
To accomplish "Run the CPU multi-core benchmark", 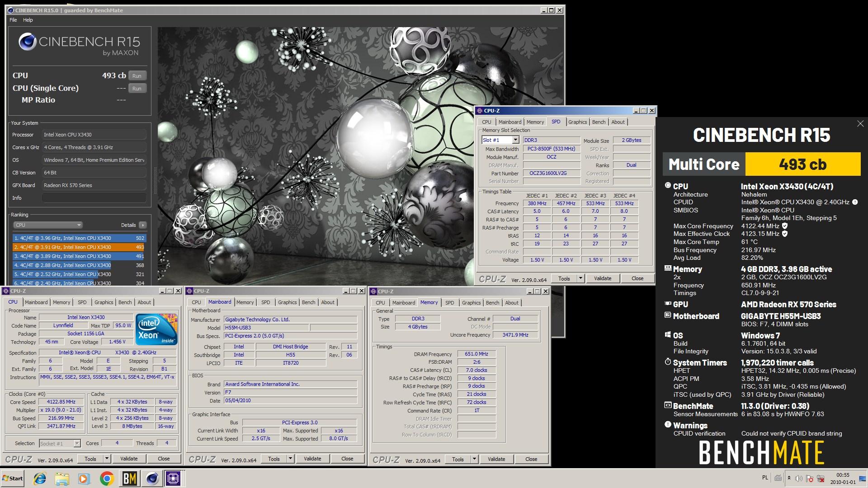I will (137, 76).
